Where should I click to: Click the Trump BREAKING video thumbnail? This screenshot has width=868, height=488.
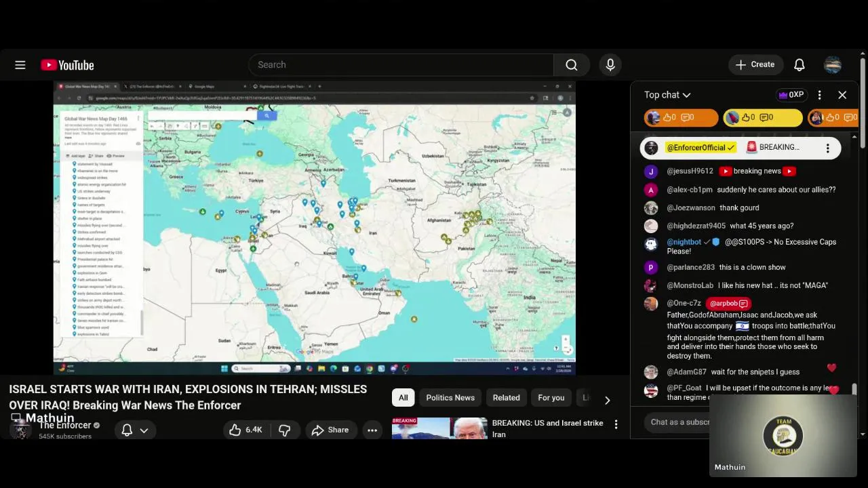point(439,428)
